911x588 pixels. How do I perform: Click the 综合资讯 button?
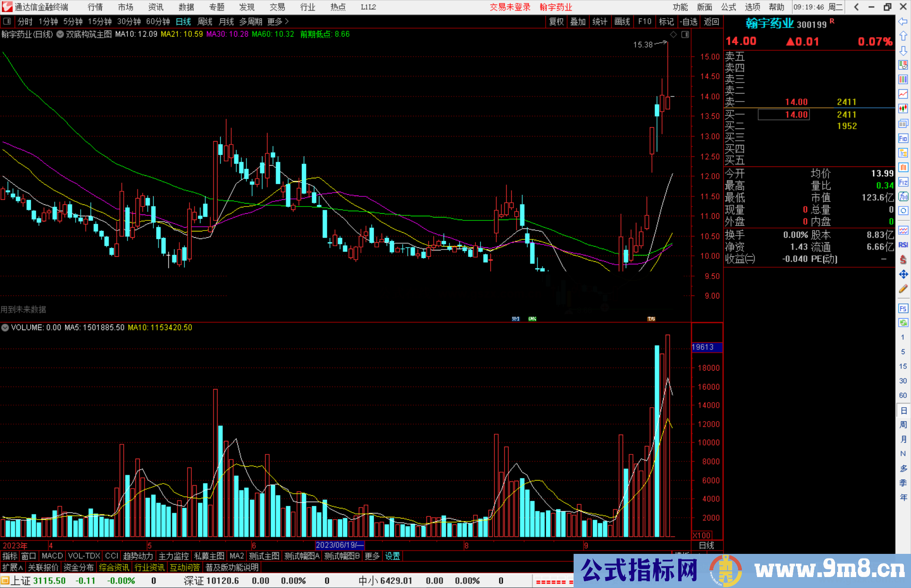(114, 567)
